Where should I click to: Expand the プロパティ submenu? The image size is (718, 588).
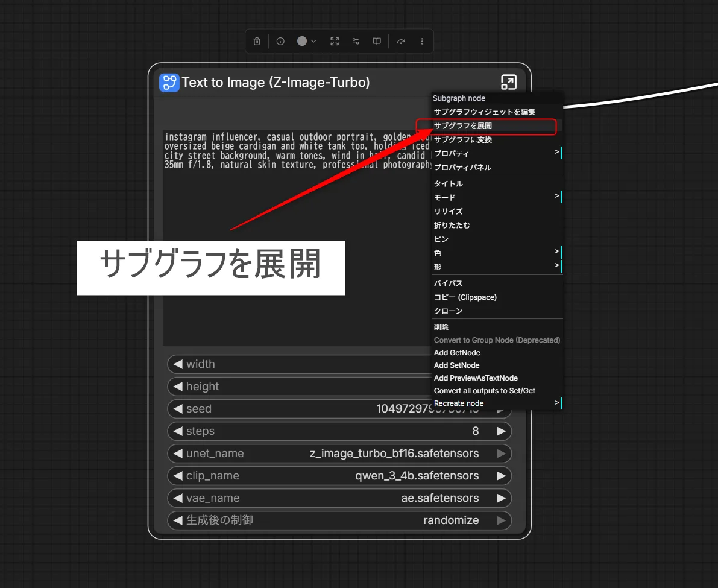[497, 153]
